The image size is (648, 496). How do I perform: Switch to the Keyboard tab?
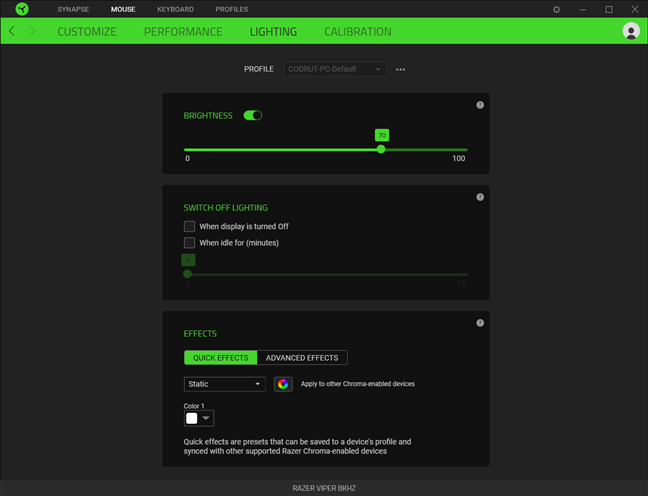(175, 9)
